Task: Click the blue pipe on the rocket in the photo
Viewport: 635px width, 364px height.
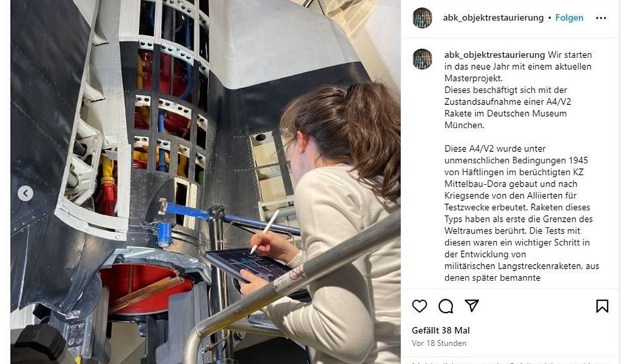Action: (186, 211)
